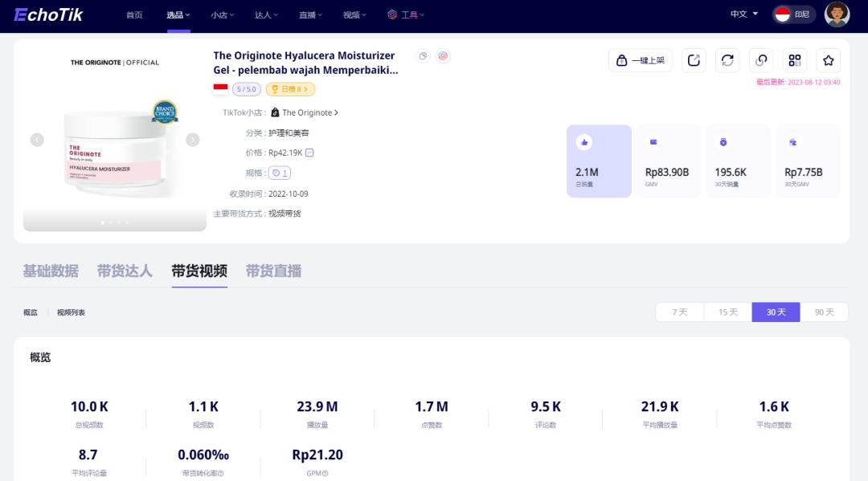
Task: Switch to 带货直播 tab
Action: [273, 271]
